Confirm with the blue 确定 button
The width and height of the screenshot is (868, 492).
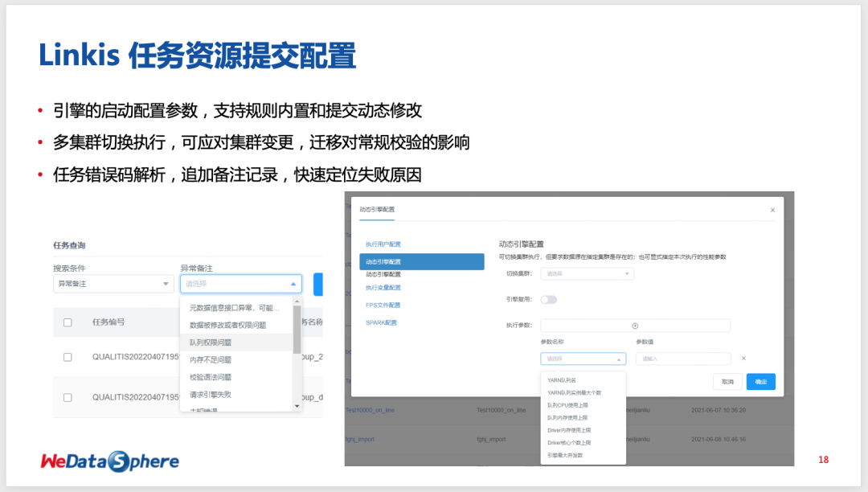point(760,381)
